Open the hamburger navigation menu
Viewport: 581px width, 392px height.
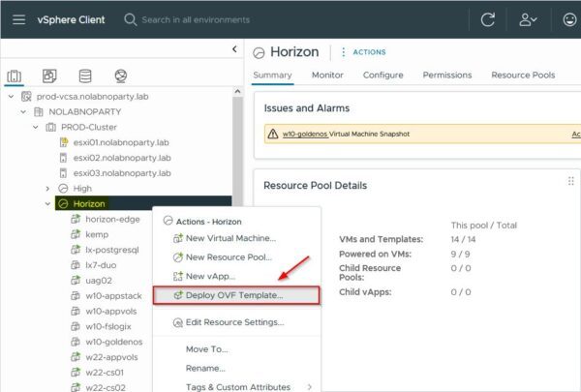point(19,19)
